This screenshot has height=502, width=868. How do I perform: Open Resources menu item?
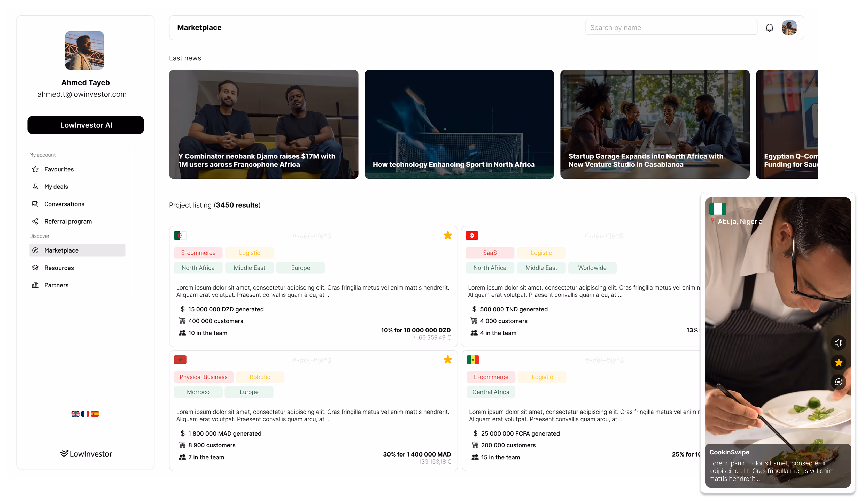[x=77, y=268]
